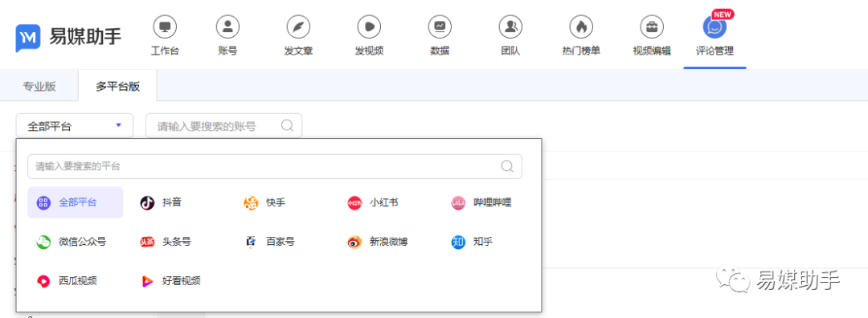Choose 快手 text in platform list
This screenshot has height=318, width=868.
point(276,202)
